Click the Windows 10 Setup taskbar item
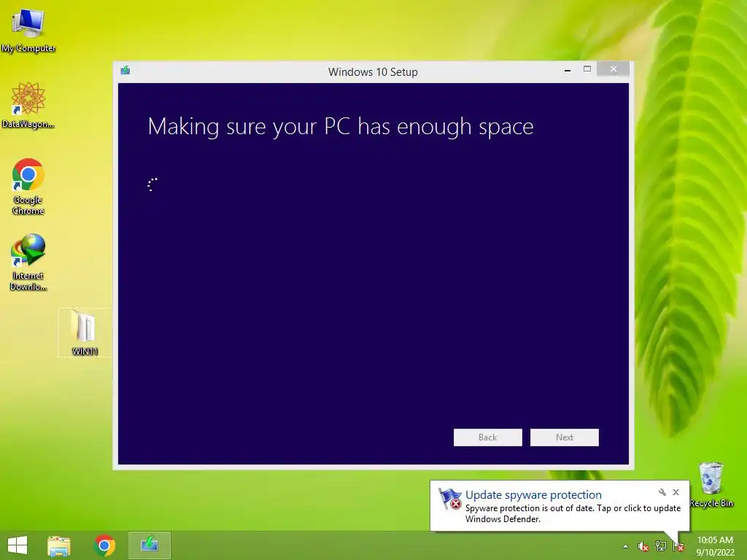The width and height of the screenshot is (747, 560). (x=149, y=545)
